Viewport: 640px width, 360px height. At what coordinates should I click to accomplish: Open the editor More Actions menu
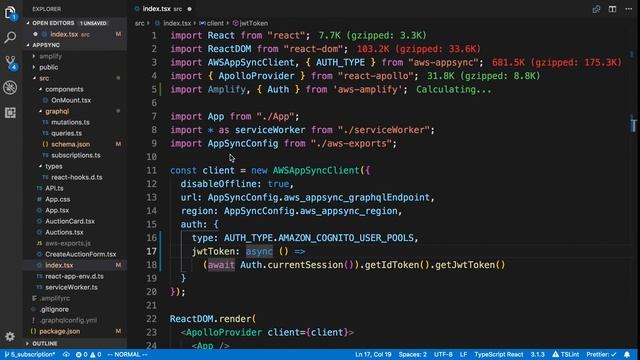point(629,9)
